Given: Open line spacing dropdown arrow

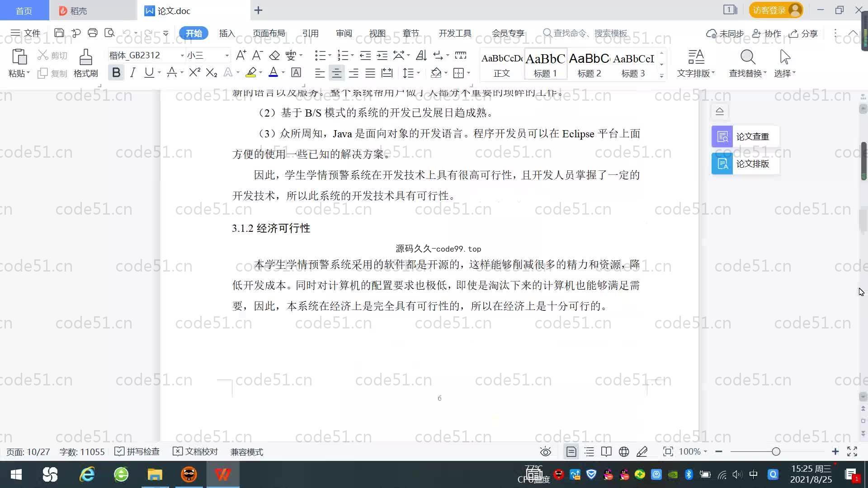Looking at the screenshot, I should [419, 73].
